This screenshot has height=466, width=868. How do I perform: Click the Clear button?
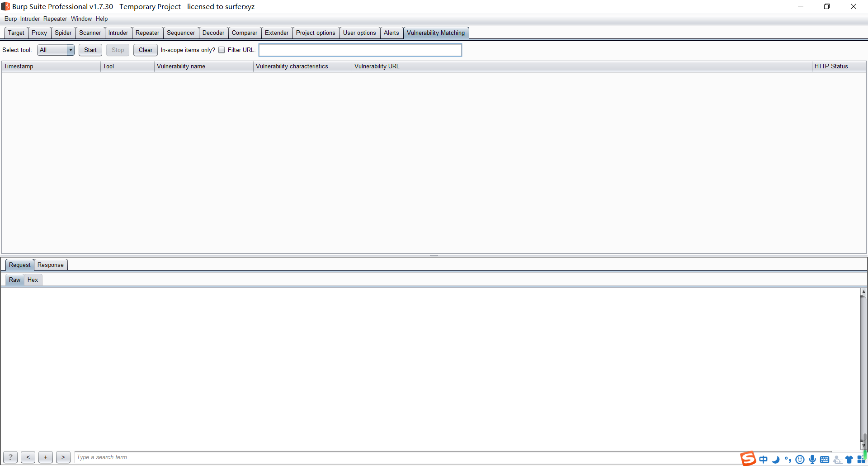[146, 50]
